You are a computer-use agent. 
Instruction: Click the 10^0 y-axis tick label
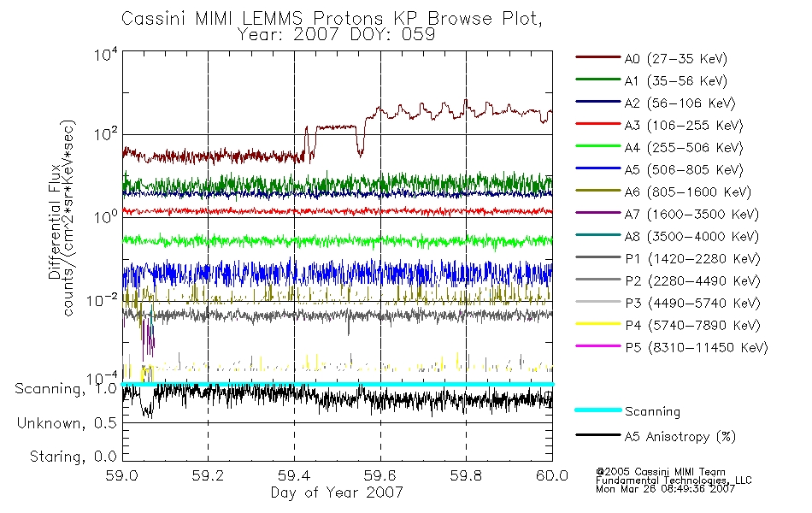[106, 216]
